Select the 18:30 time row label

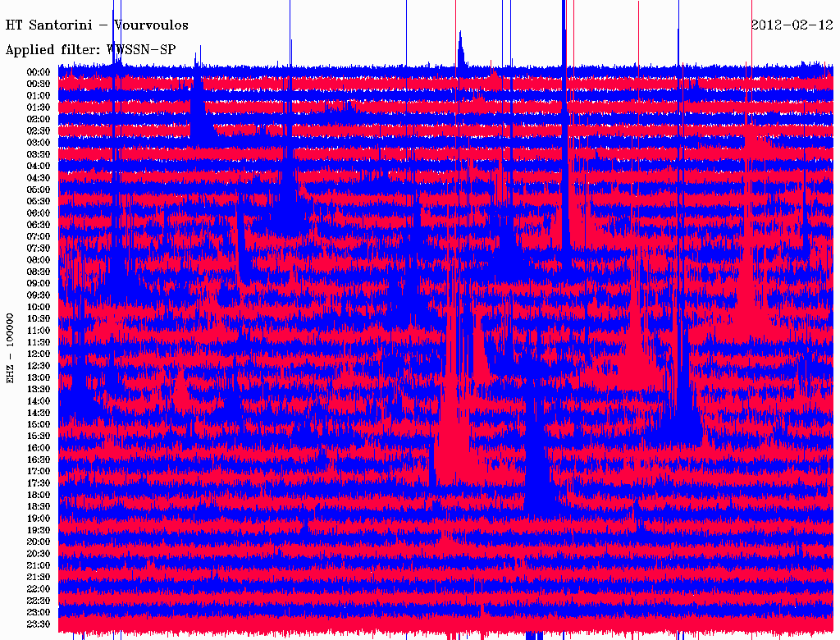[39, 507]
